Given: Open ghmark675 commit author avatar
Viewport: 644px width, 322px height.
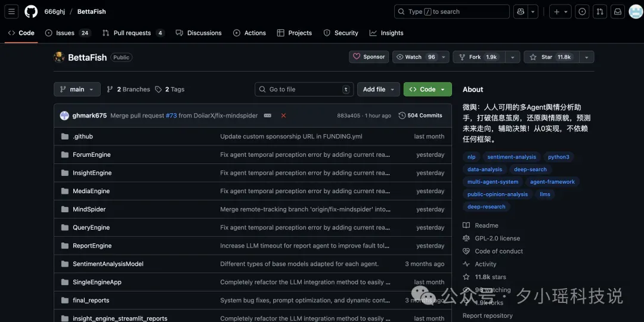Looking at the screenshot, I should point(64,116).
